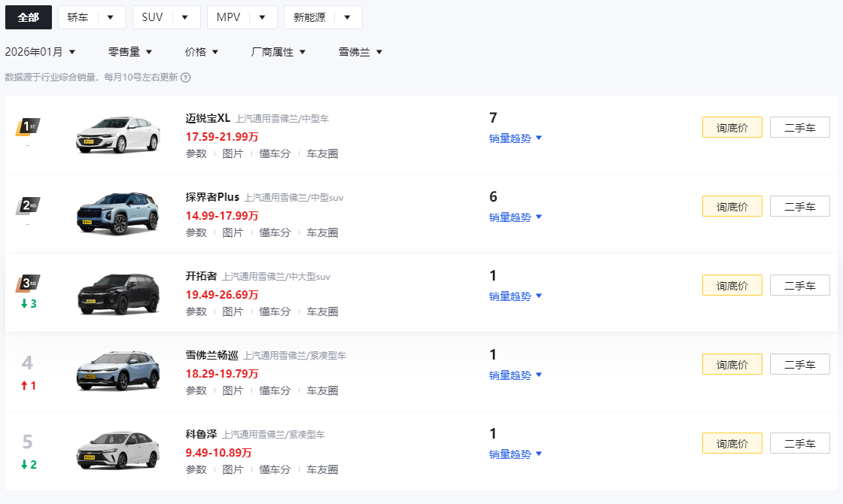Open 车友圈 link for 科鲁泽
843x504 pixels.
(322, 469)
